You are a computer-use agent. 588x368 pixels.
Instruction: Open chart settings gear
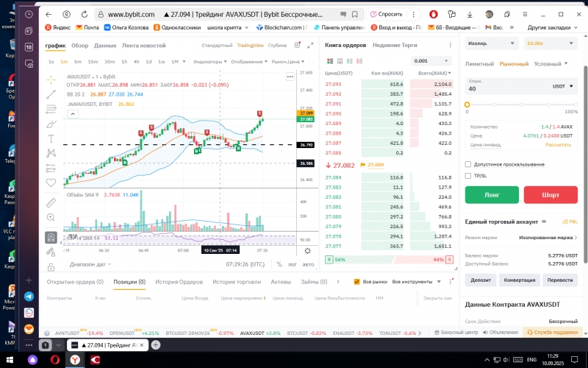point(307,250)
